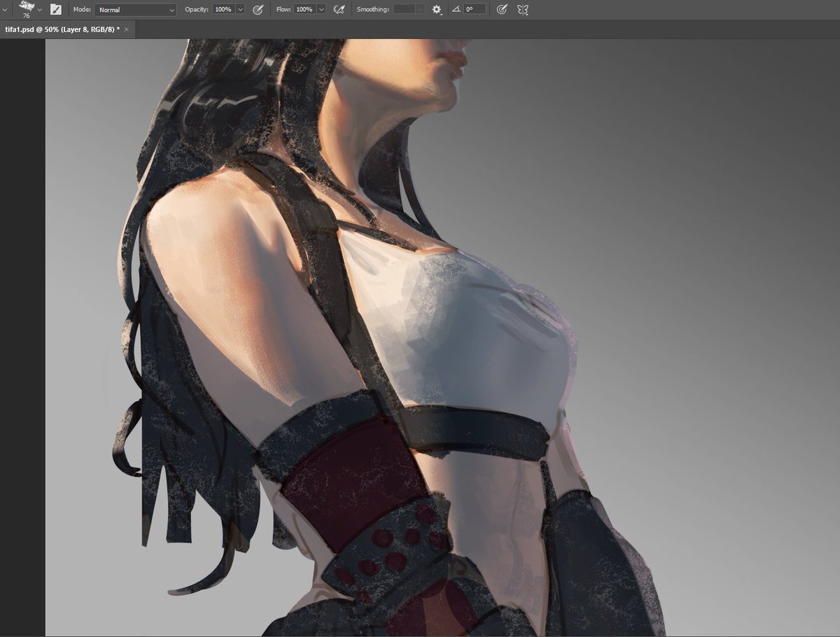Click the brush angle field 0°
840x637 pixels.
475,10
